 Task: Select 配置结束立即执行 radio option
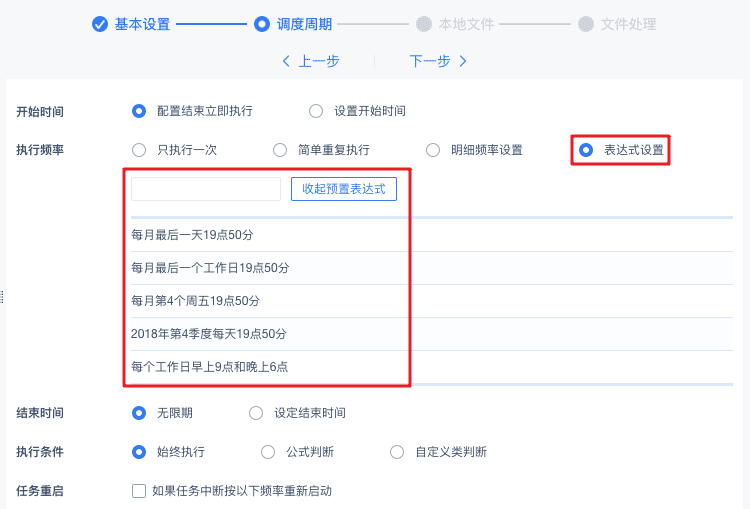pos(140,111)
